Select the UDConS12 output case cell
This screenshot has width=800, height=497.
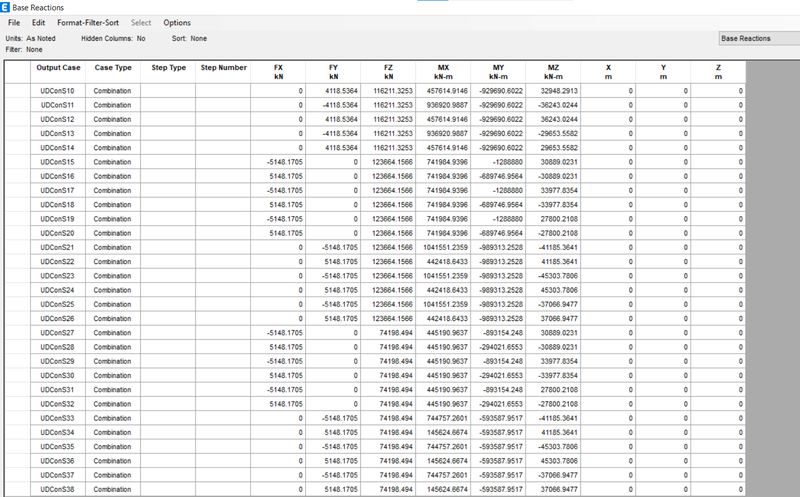[58, 119]
